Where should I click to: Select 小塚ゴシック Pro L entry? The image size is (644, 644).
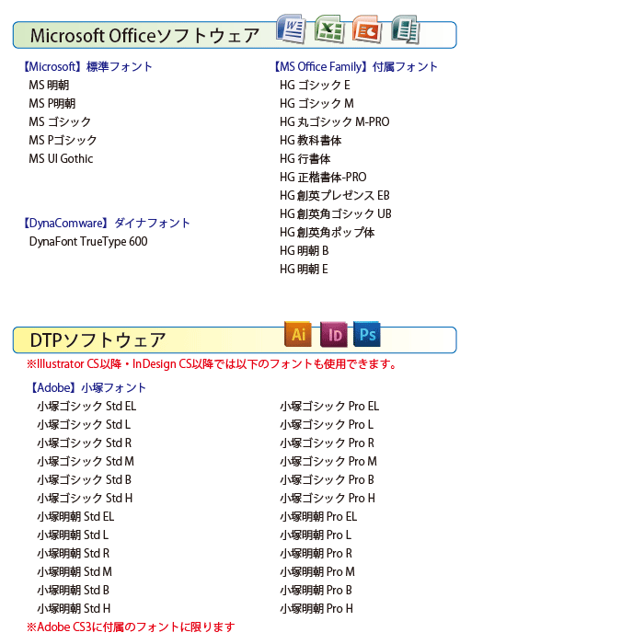pyautogui.click(x=327, y=425)
